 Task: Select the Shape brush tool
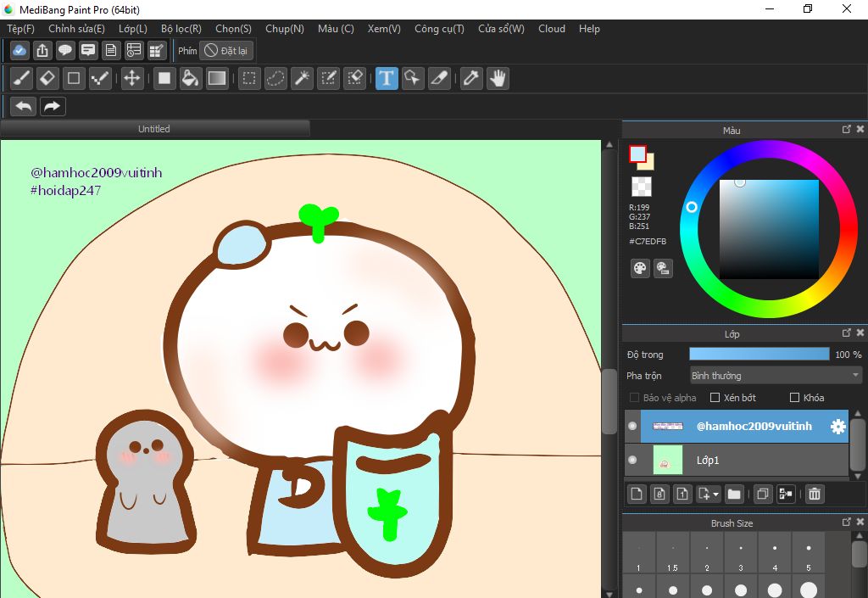tap(74, 79)
